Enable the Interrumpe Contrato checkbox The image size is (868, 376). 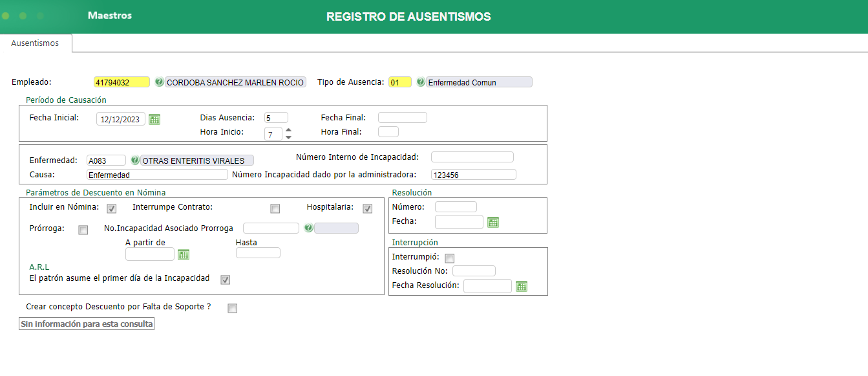275,208
